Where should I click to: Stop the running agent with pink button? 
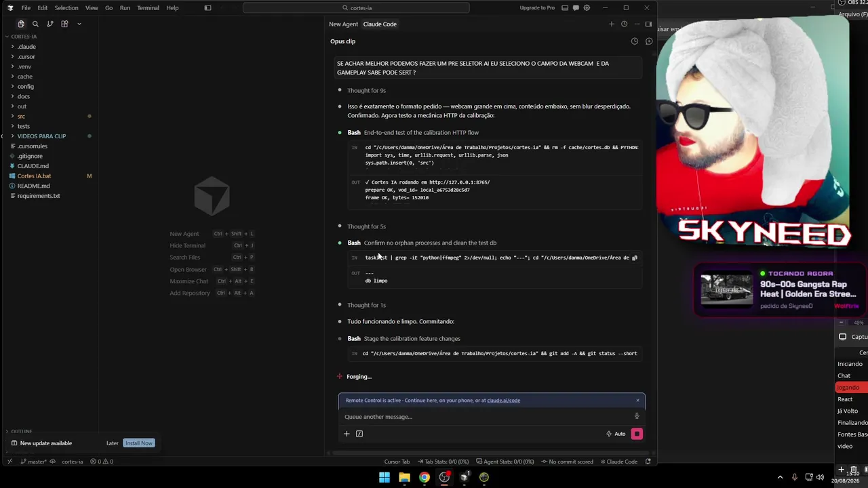[637, 434]
